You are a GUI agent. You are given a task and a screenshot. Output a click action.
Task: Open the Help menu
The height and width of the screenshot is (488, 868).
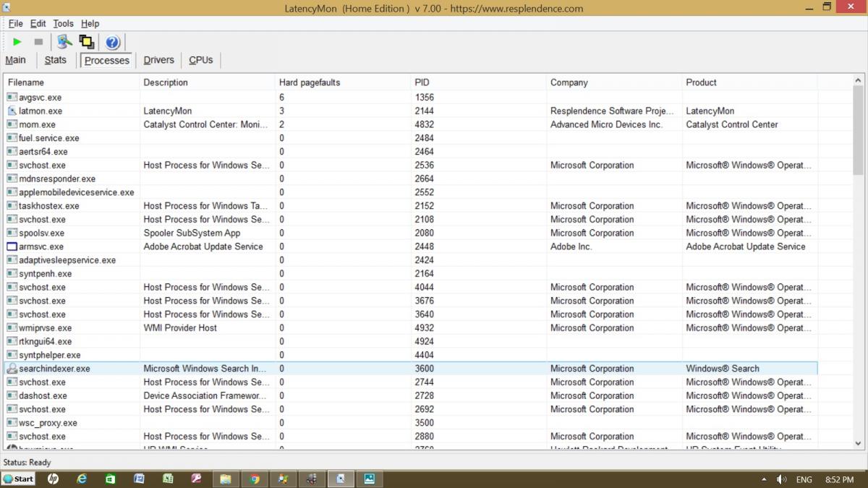click(x=90, y=24)
